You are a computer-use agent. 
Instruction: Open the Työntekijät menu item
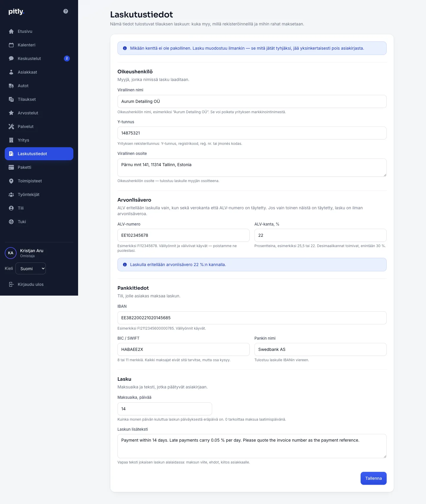pyautogui.click(x=39, y=195)
